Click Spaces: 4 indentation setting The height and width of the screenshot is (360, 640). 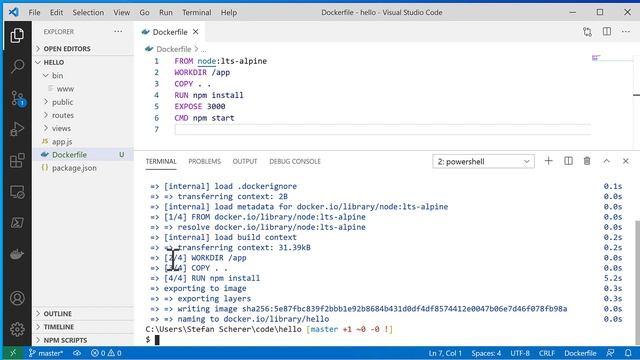point(486,353)
